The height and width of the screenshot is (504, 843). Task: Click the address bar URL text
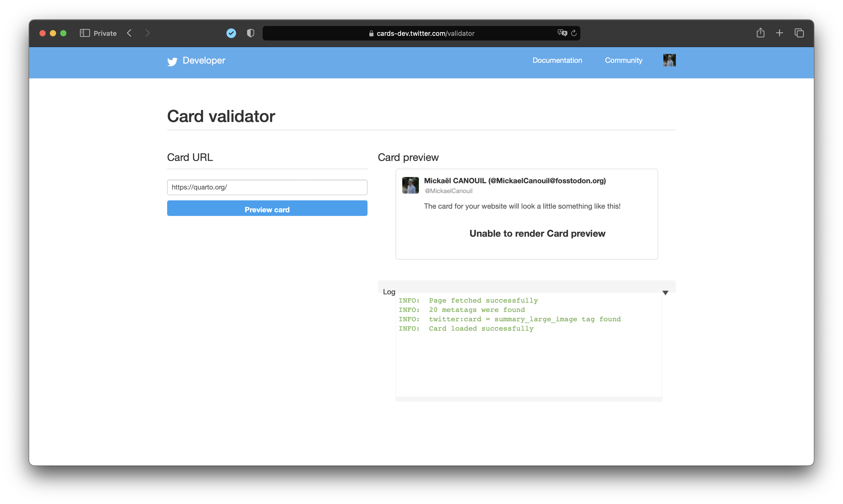pos(425,33)
